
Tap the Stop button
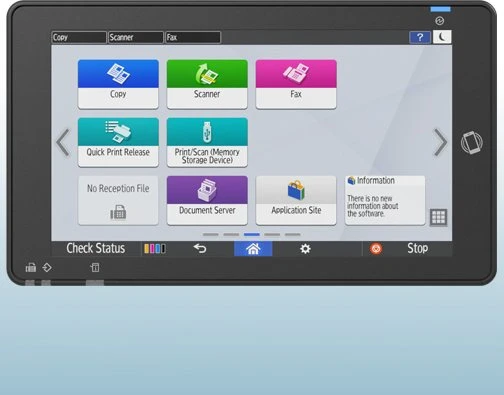point(407,249)
